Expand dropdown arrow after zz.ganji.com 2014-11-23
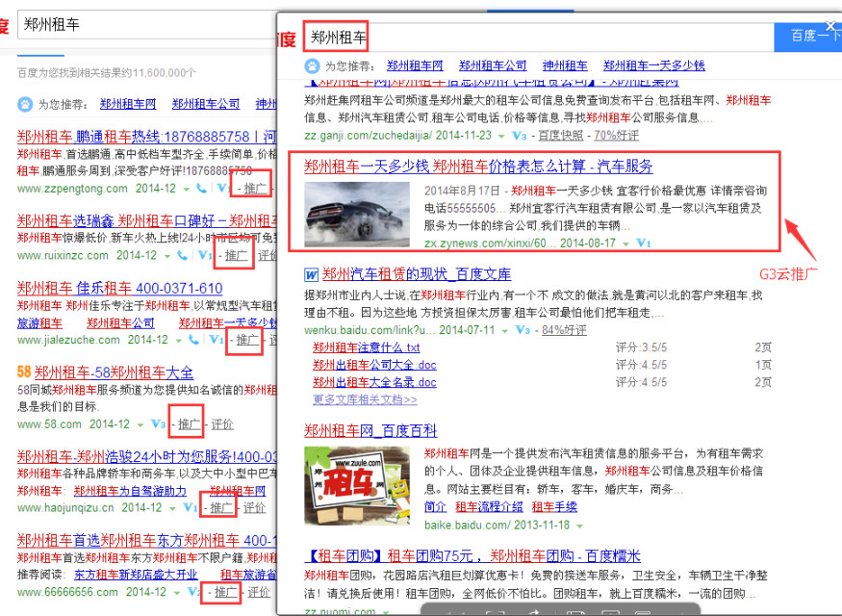 pyautogui.click(x=501, y=137)
